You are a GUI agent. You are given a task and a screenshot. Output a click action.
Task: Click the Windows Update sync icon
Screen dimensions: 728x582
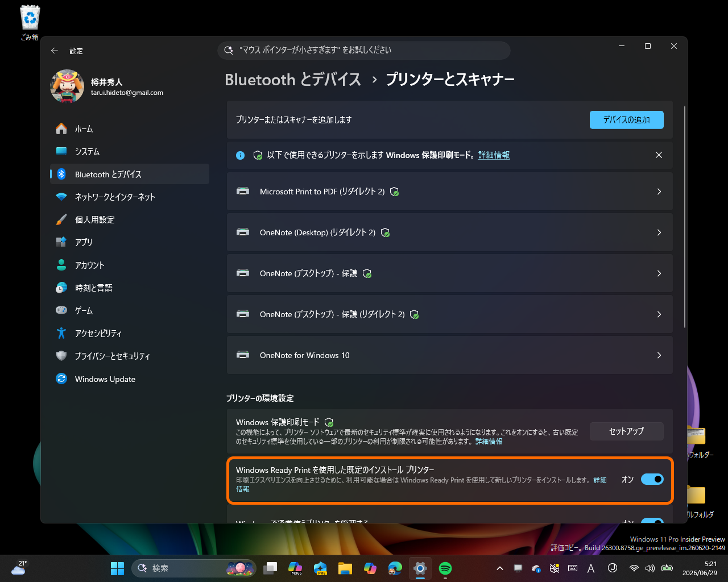61,379
